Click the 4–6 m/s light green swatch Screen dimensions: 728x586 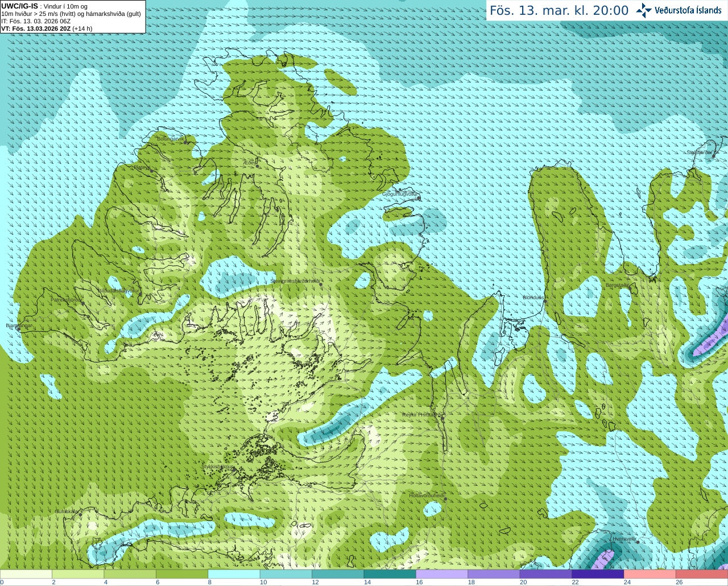click(130, 574)
